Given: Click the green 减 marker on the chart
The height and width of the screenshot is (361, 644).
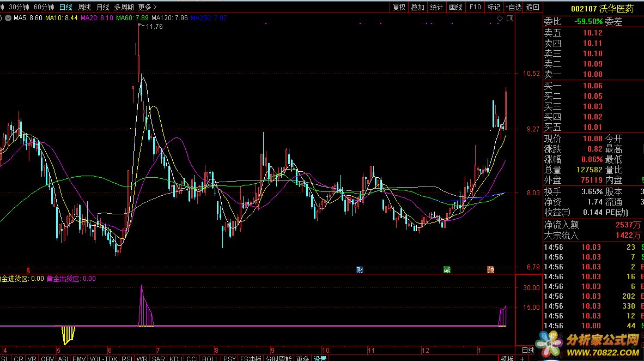Looking at the screenshot, I should click(x=447, y=269).
